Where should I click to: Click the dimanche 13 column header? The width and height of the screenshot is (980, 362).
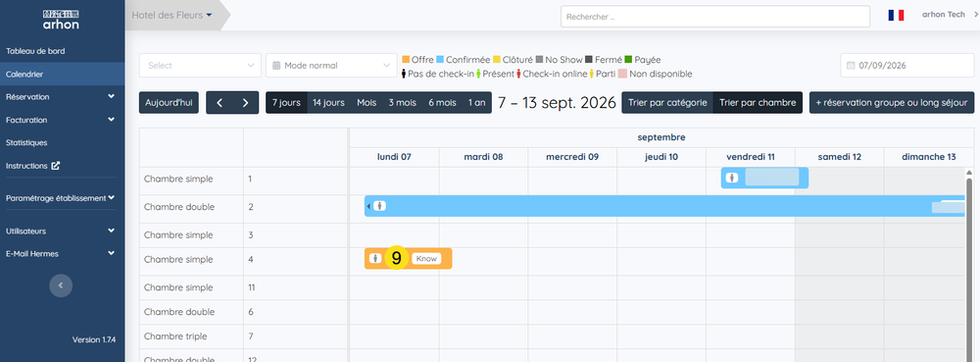(928, 157)
